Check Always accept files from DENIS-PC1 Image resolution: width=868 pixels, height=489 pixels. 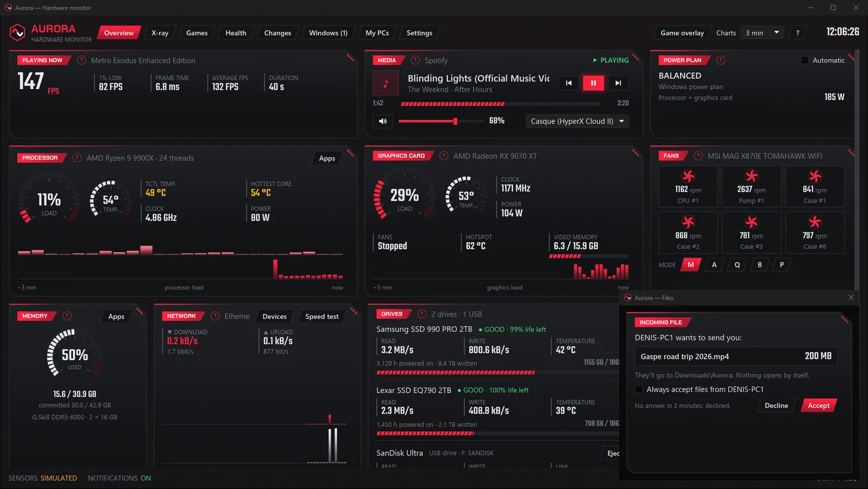click(x=639, y=389)
